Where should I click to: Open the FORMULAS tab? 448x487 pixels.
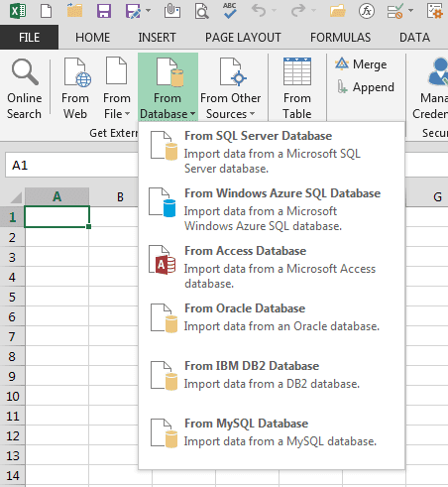pos(340,37)
